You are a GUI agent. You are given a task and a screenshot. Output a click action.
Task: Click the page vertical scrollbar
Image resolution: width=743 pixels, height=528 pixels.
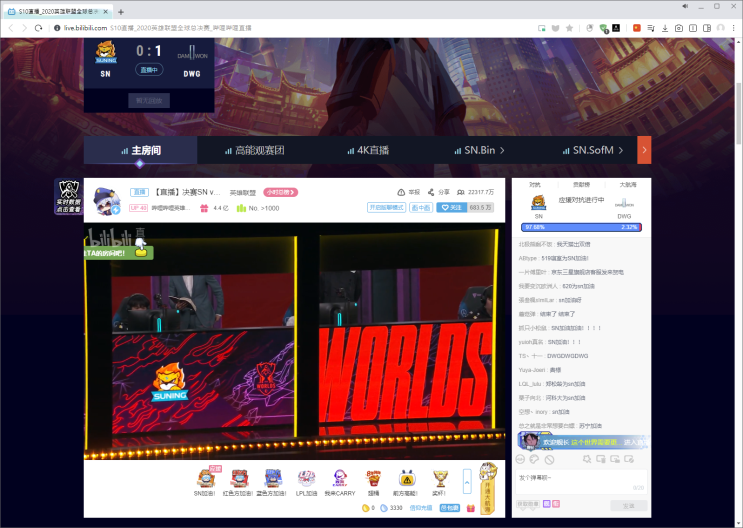[x=738, y=114]
